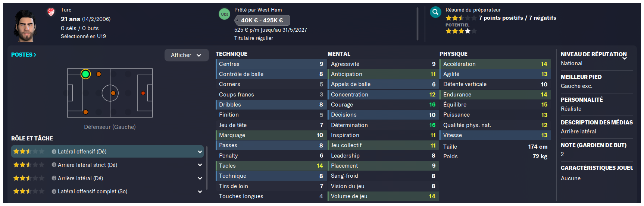Expand the Arrière latéral (Dé) role row
The image size is (644, 206).
[x=200, y=178]
